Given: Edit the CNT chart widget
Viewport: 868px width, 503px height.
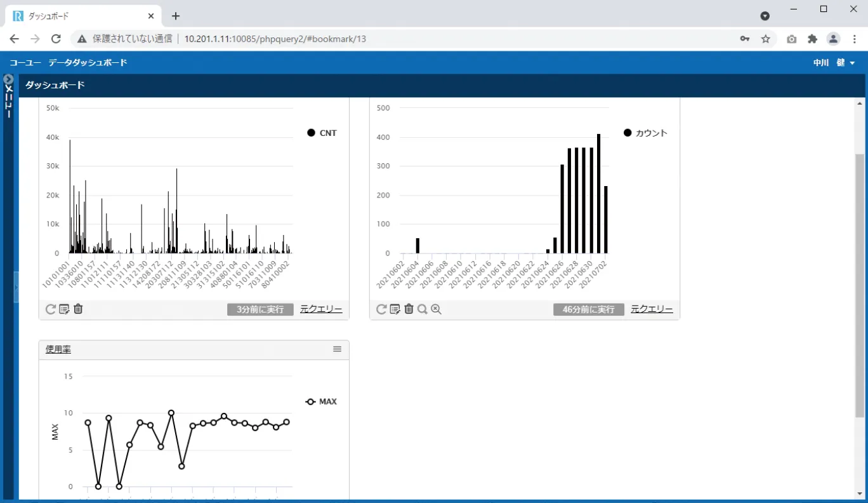Looking at the screenshot, I should click(64, 309).
